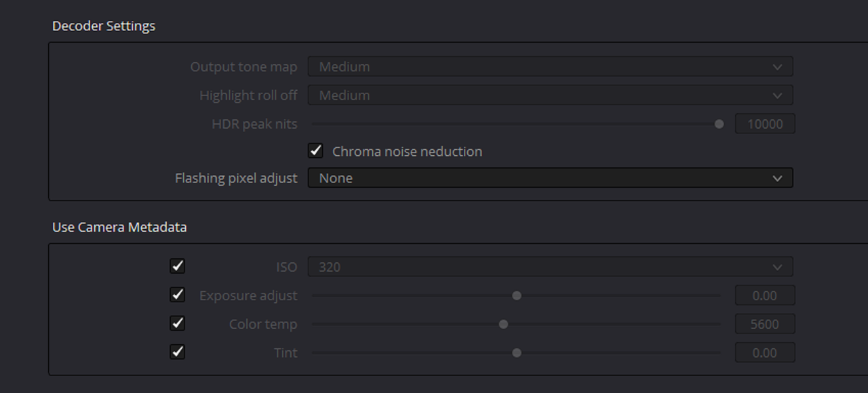
Task: Click the Tint value field
Action: pyautogui.click(x=764, y=352)
